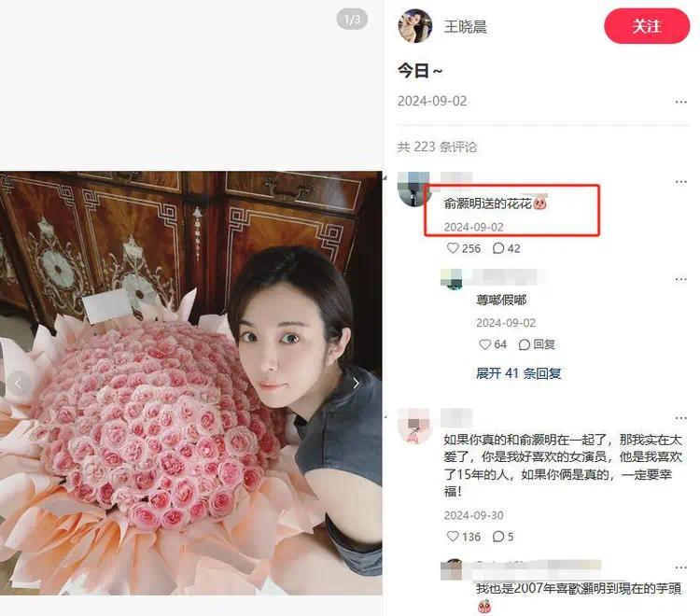Open the post's three-dot menu beside the date
Screen dimensions: 700x616
tap(680, 102)
